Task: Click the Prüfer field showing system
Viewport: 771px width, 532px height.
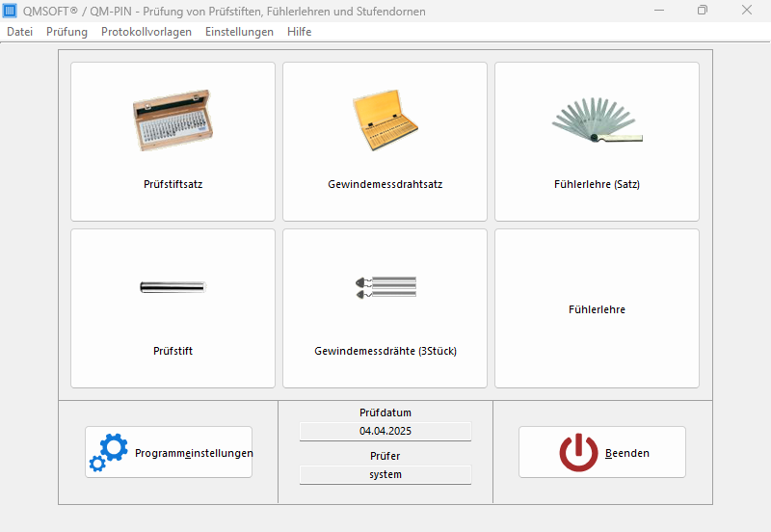Action: tap(385, 474)
